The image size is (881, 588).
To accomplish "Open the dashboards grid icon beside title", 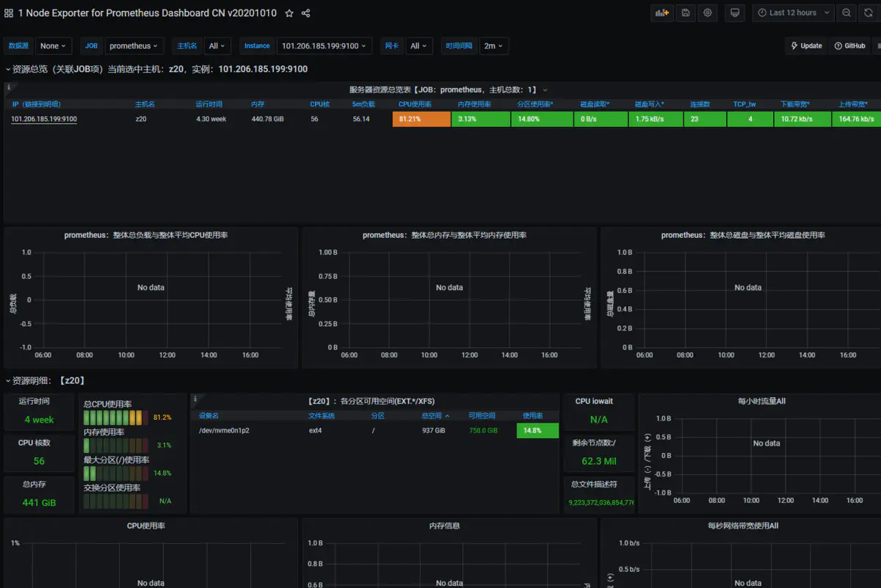I will [x=9, y=13].
